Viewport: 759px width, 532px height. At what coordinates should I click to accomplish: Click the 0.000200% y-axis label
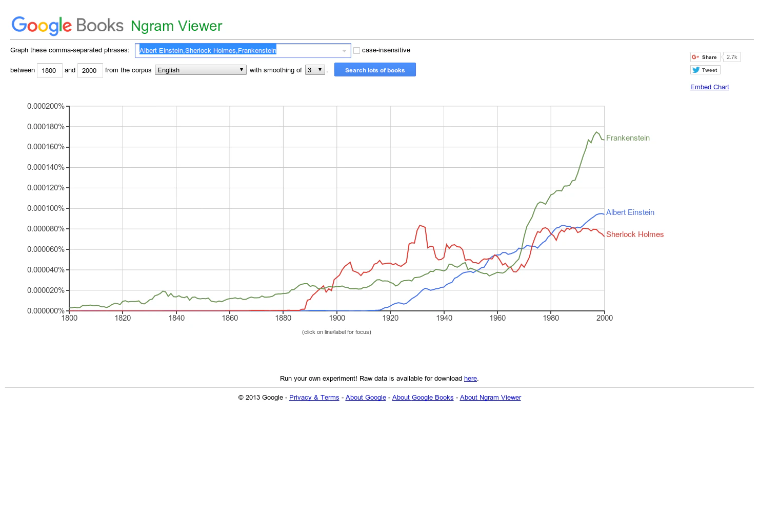(46, 106)
